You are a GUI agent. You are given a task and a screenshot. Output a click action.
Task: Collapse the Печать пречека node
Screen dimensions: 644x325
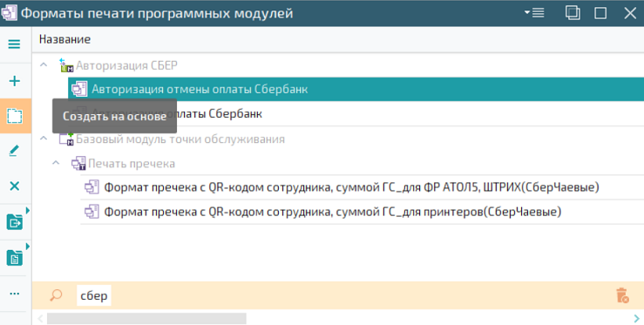(x=56, y=163)
